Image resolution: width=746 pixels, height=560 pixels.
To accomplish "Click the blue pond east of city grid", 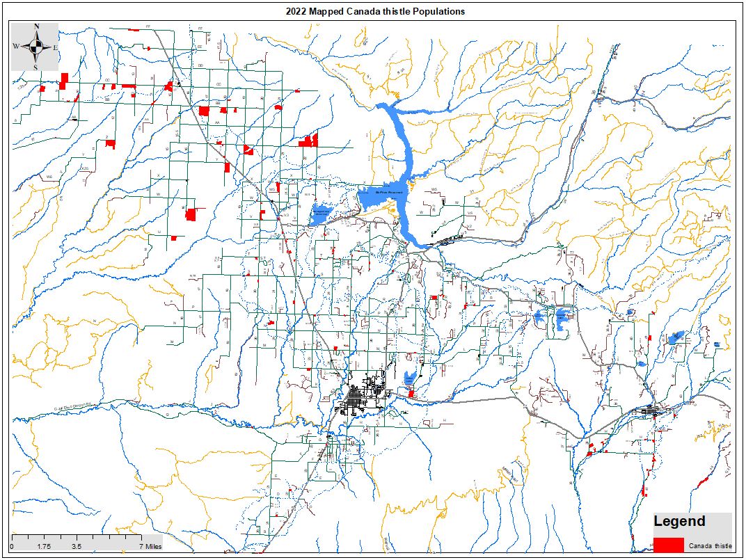I will pos(411,378).
